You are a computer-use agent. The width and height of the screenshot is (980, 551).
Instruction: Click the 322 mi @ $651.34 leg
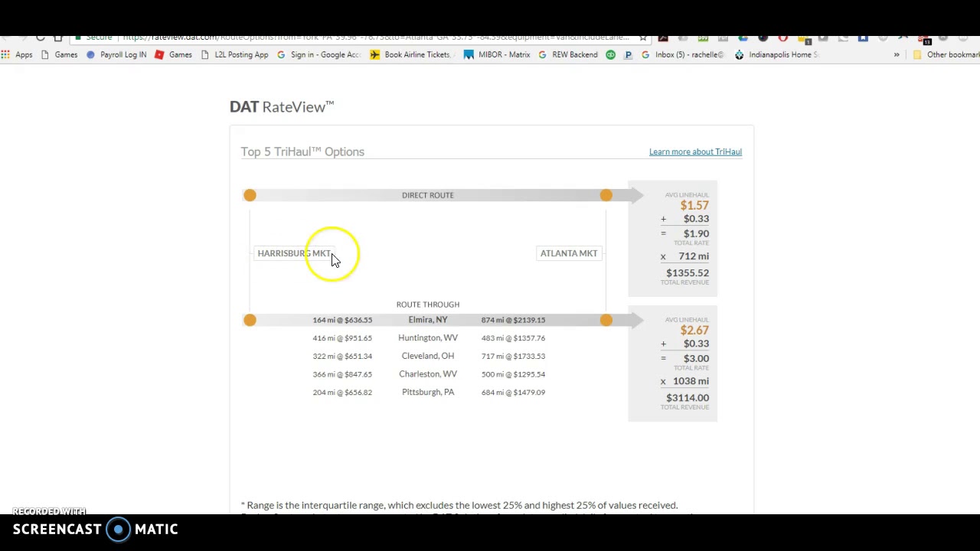342,356
